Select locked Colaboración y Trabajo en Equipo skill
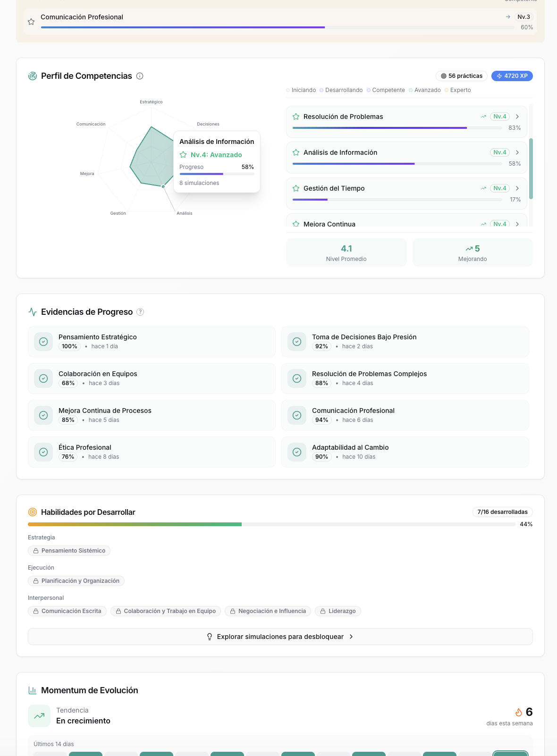Image resolution: width=557 pixels, height=756 pixels. (x=166, y=611)
